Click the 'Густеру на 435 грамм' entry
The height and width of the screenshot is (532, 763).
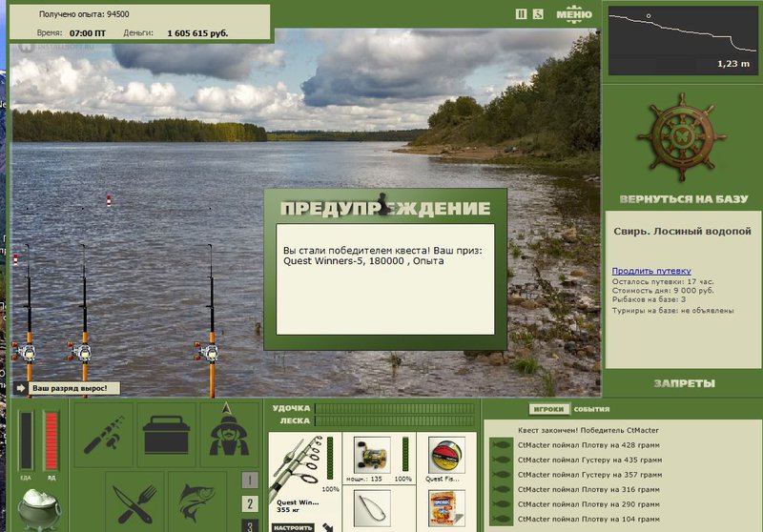click(589, 460)
